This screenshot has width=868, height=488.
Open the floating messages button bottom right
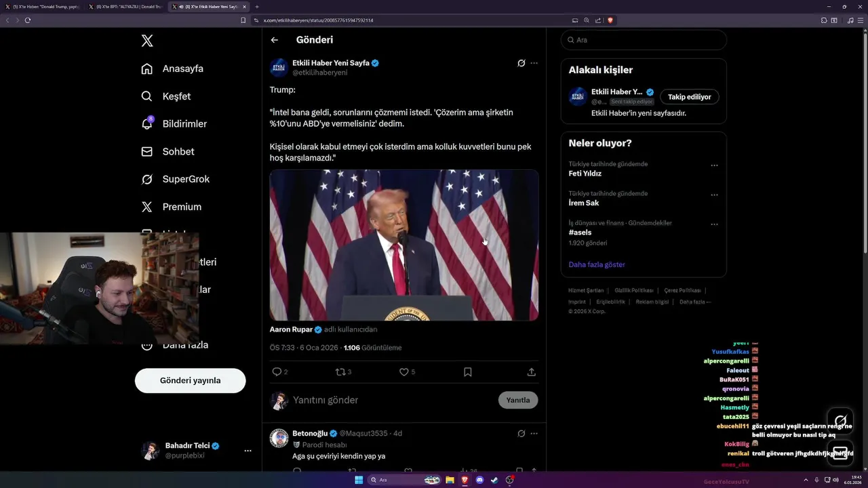pos(840,453)
